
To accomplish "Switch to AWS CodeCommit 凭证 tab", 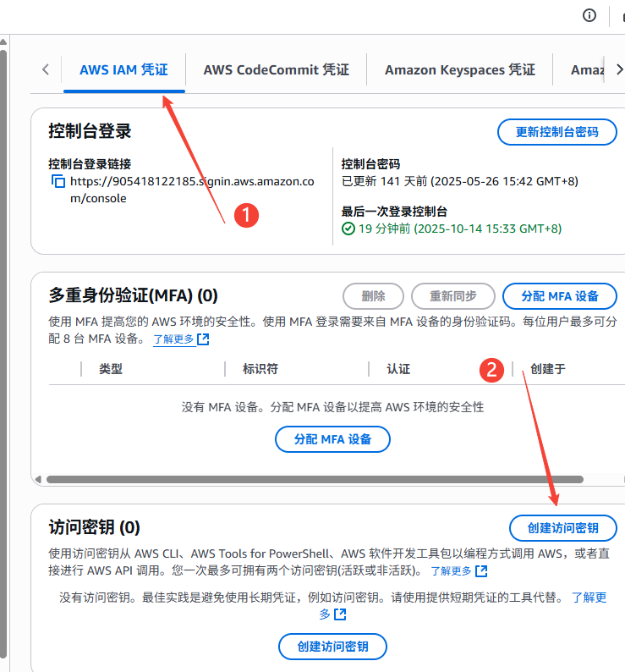I will coord(276,69).
